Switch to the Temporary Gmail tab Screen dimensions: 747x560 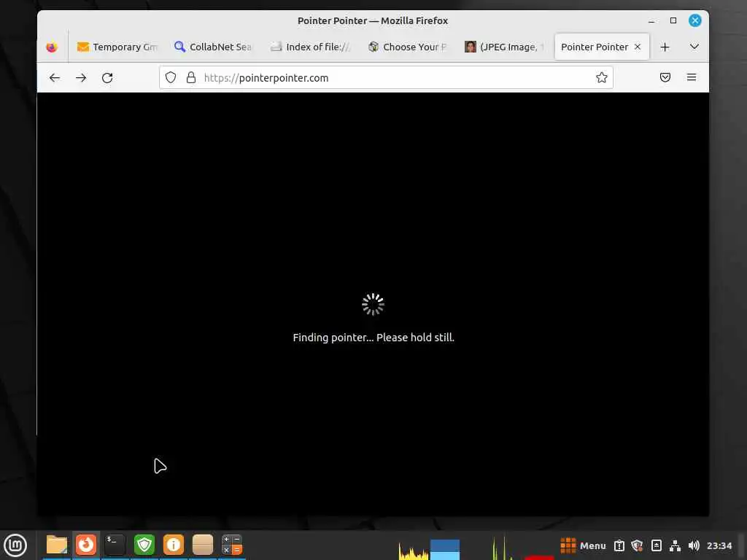[117, 47]
